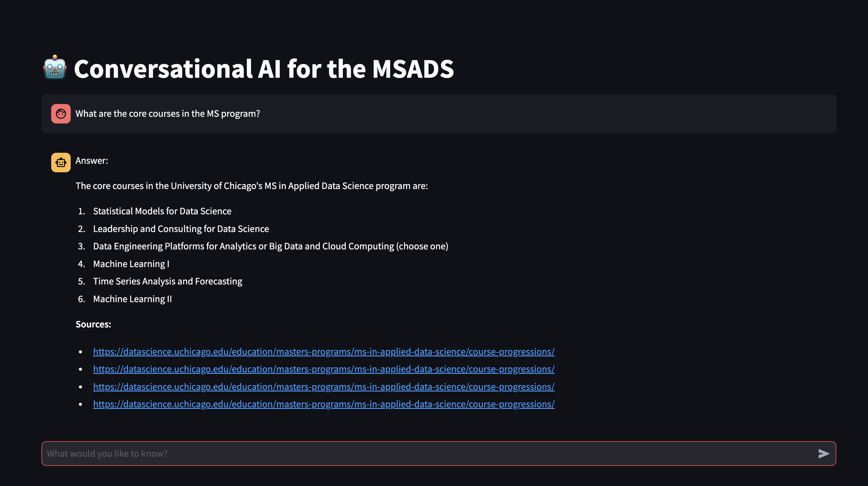Click 'Leadership and Consulting for Data Science' item

(x=181, y=229)
